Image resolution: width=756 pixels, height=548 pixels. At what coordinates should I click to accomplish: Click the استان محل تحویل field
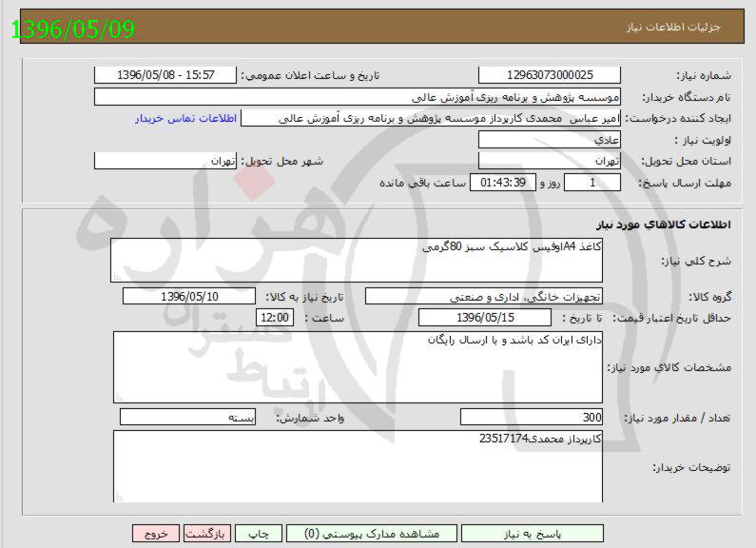[549, 161]
